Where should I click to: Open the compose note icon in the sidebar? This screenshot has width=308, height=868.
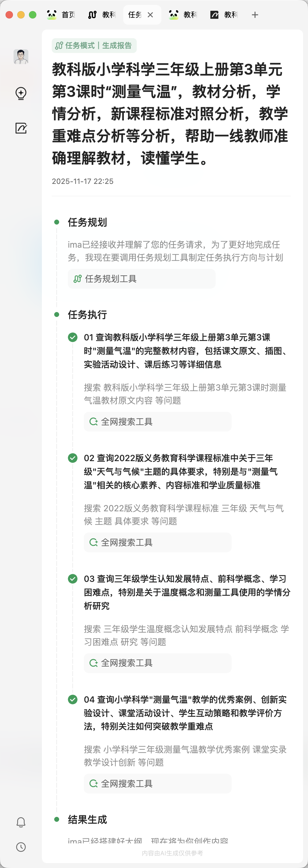point(21,128)
